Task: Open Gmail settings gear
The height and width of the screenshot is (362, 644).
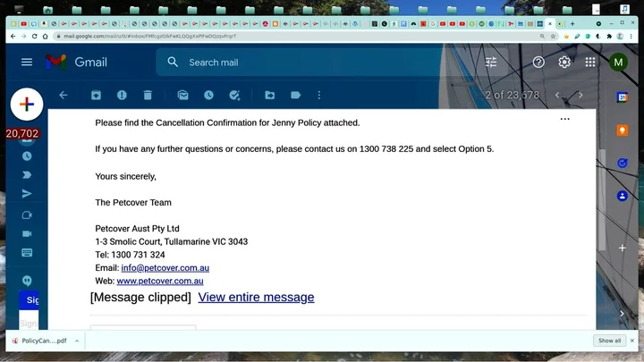Action: click(564, 62)
